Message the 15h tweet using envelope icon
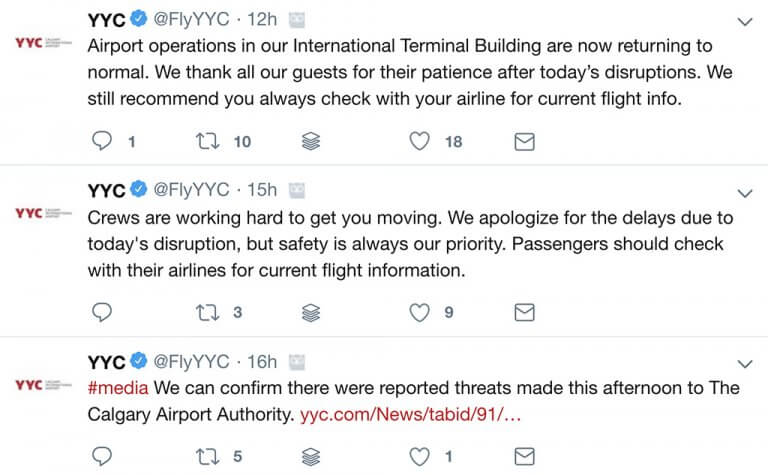 click(x=524, y=313)
